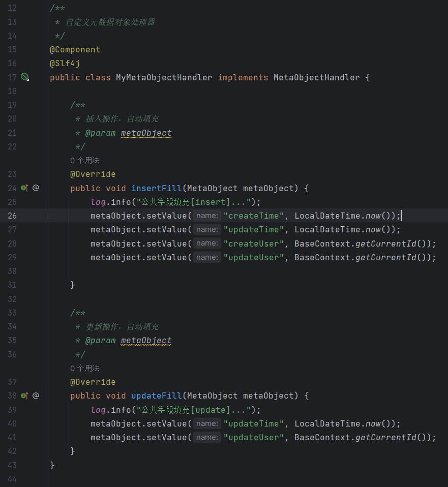The height and width of the screenshot is (487, 448).
Task: Click the @Override annotation on line 37
Action: click(x=93, y=382)
